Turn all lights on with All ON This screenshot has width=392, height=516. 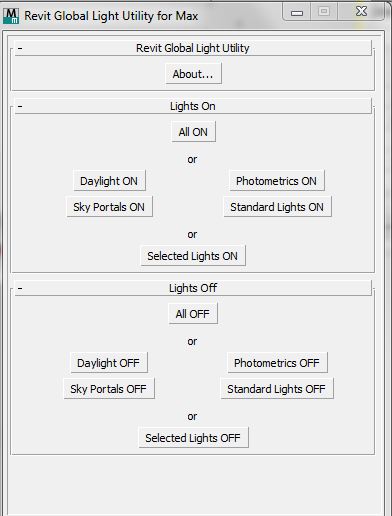click(193, 132)
